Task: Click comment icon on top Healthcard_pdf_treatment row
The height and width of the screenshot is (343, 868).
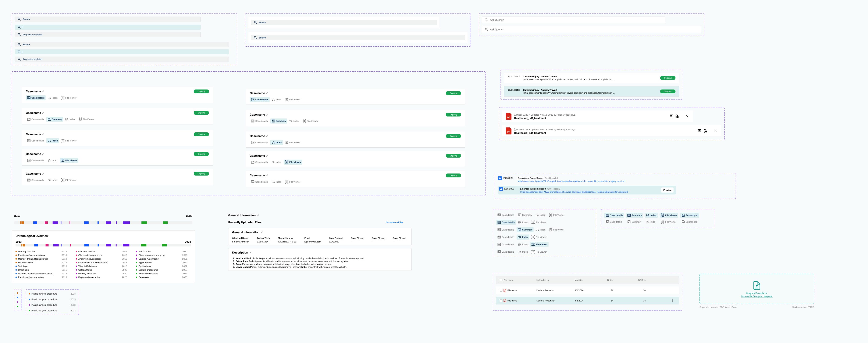Action: [671, 116]
